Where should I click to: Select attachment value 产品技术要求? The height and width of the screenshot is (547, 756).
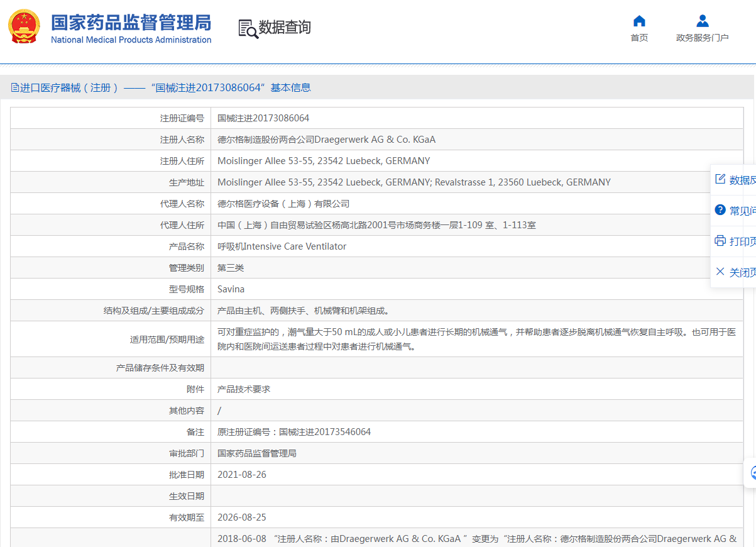coord(244,389)
